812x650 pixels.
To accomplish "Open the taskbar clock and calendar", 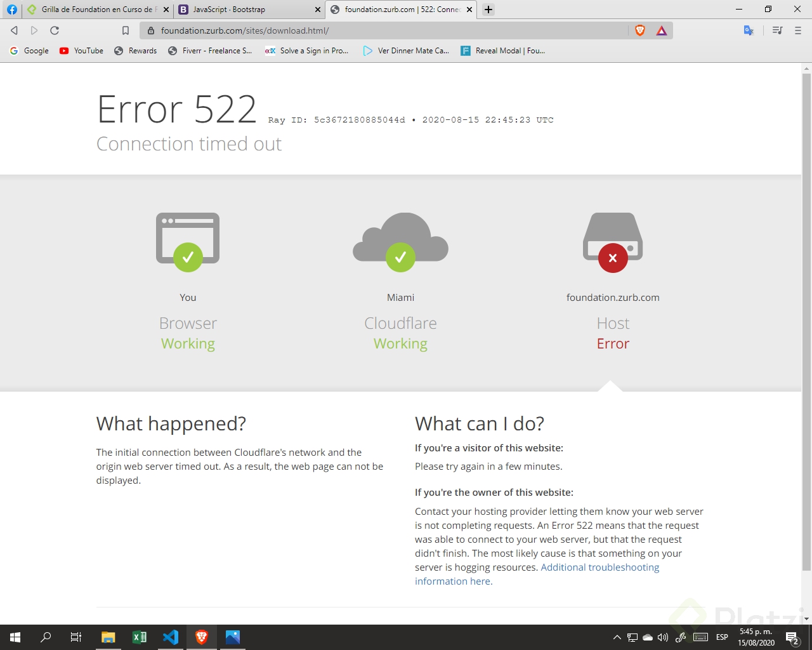I will point(756,637).
